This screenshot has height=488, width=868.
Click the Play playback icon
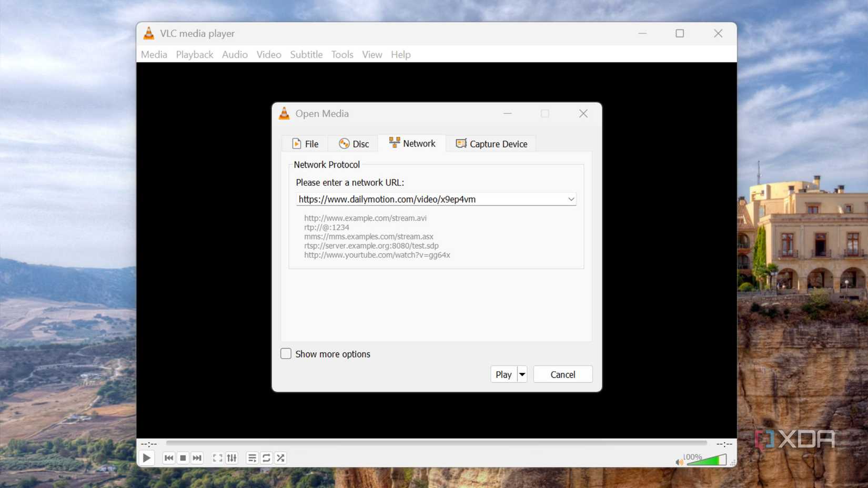147,457
